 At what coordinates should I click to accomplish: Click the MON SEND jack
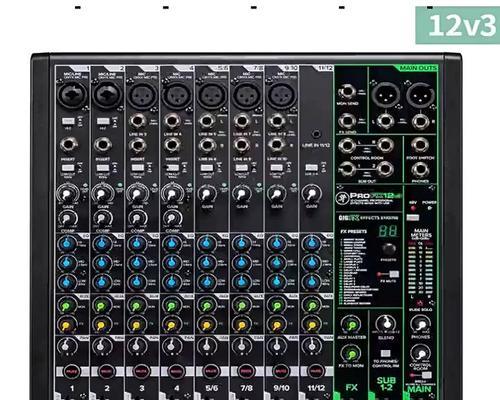coord(347,92)
